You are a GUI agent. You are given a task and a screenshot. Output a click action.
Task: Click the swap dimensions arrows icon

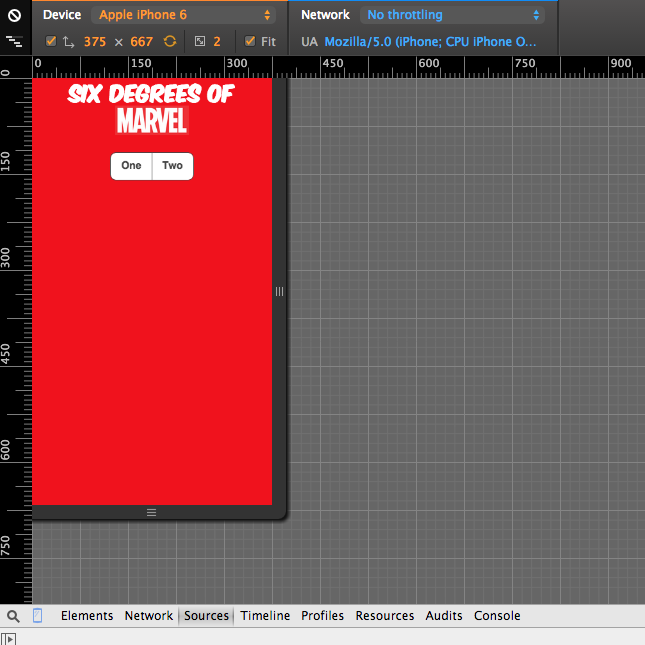pos(68,42)
